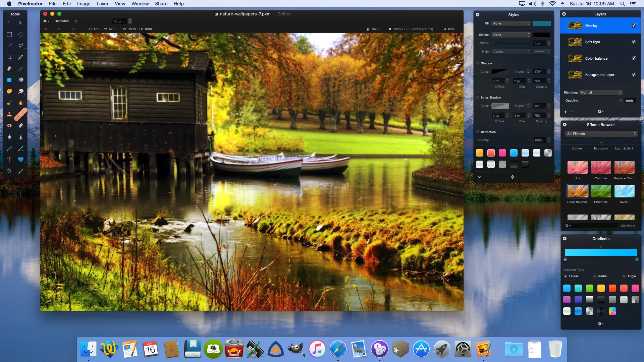The width and height of the screenshot is (644, 362).
Task: Choose the Eyedropper color picker tool
Action: pos(21,171)
